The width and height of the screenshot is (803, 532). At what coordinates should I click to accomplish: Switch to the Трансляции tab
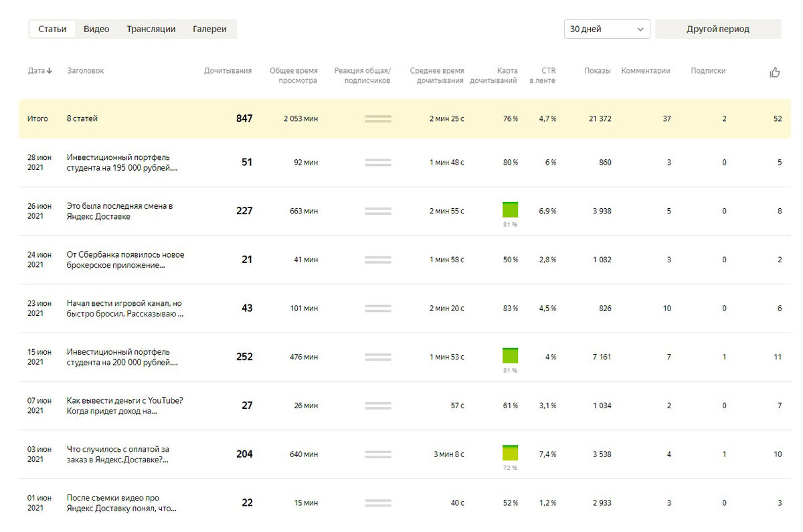coord(151,29)
